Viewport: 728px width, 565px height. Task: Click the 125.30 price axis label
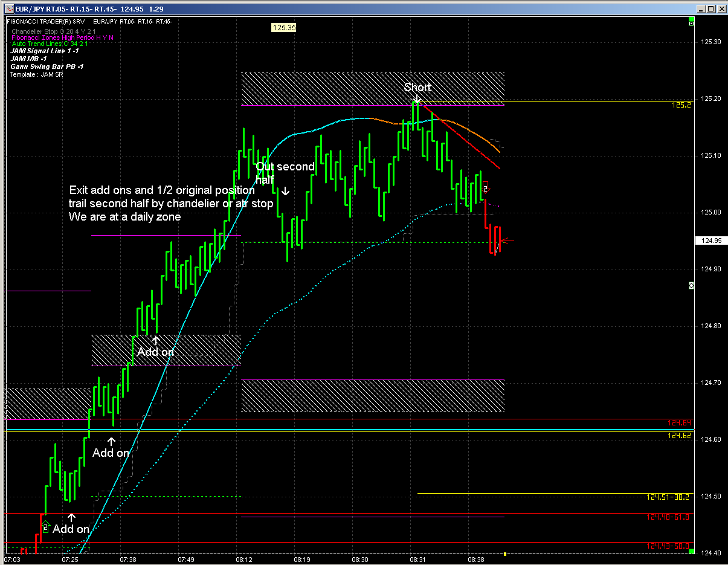[x=711, y=42]
